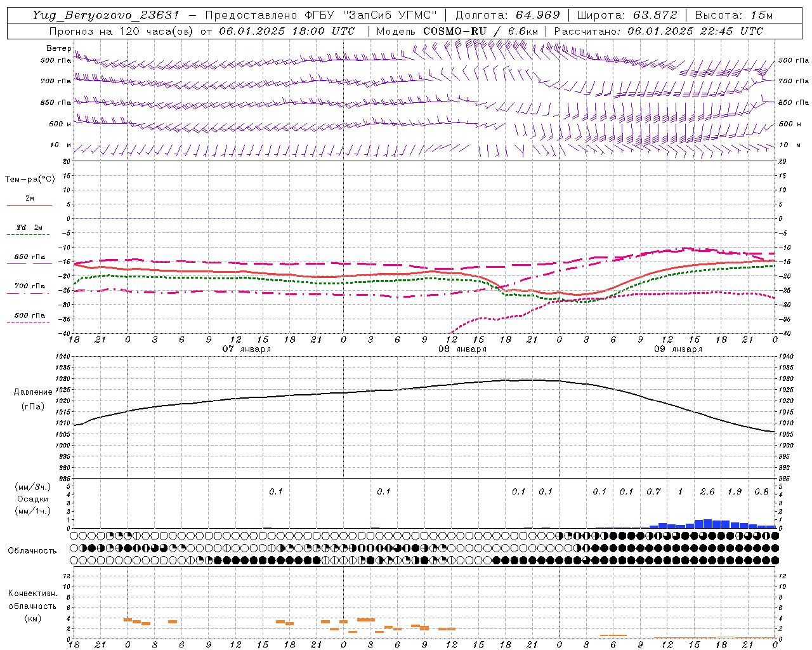Click the station title Yug_Beryozovo_23631
This screenshot has height=650, width=812.
[107, 15]
